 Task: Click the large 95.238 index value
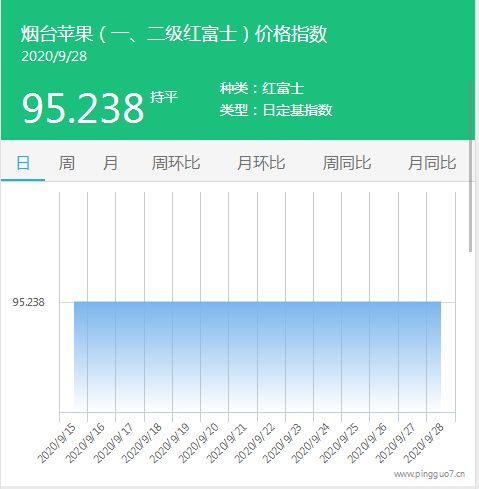click(x=83, y=108)
